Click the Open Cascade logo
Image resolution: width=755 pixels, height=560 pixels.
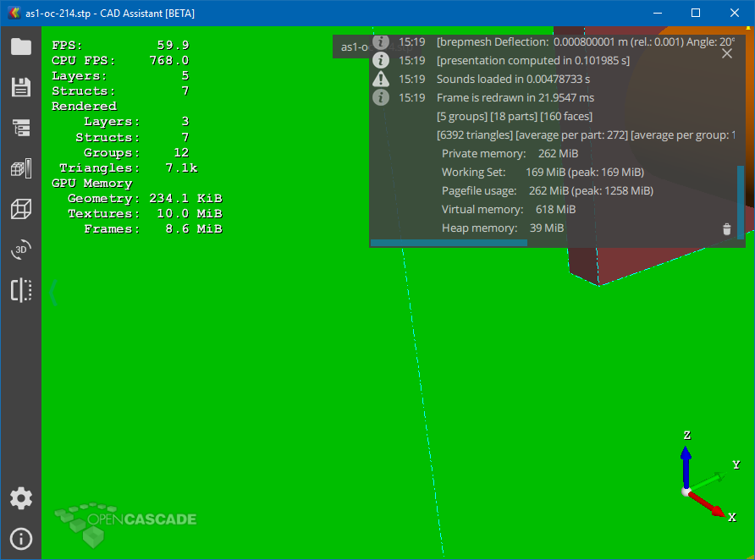125,520
